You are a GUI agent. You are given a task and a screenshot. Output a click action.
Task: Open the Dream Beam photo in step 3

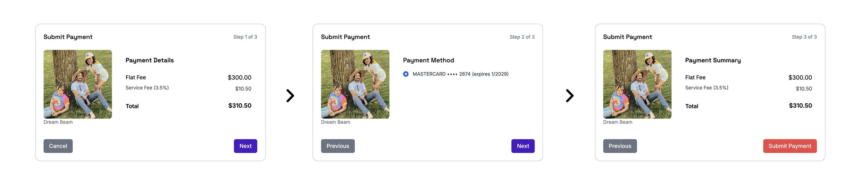coord(637,84)
